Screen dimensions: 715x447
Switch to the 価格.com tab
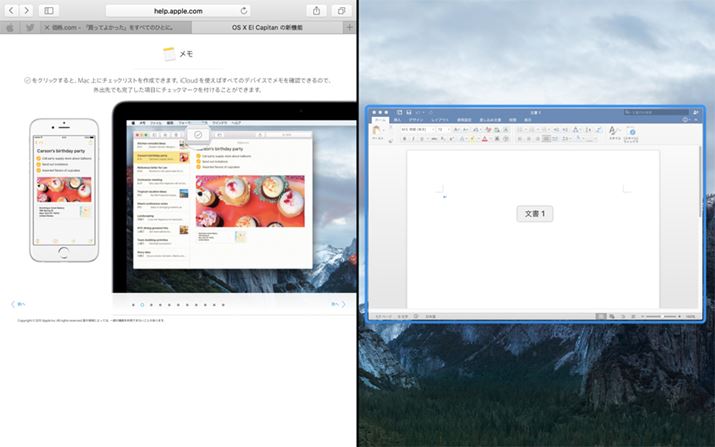(x=115, y=27)
